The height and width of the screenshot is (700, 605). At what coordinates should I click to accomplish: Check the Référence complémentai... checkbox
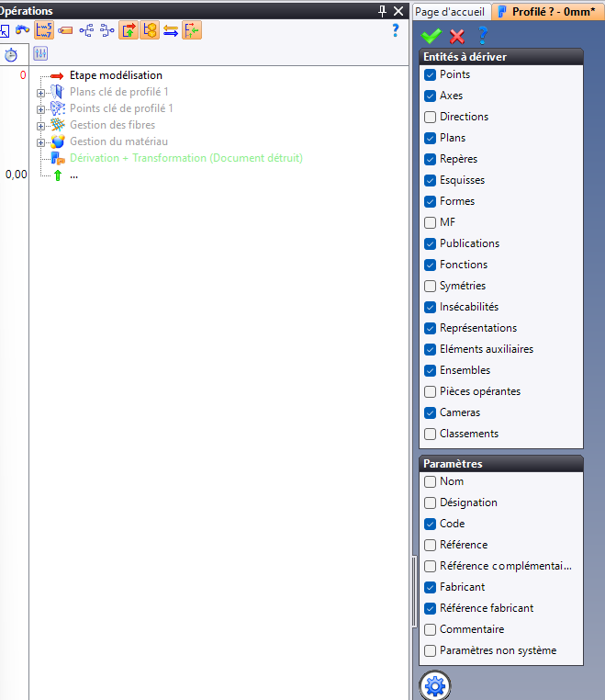coord(430,566)
